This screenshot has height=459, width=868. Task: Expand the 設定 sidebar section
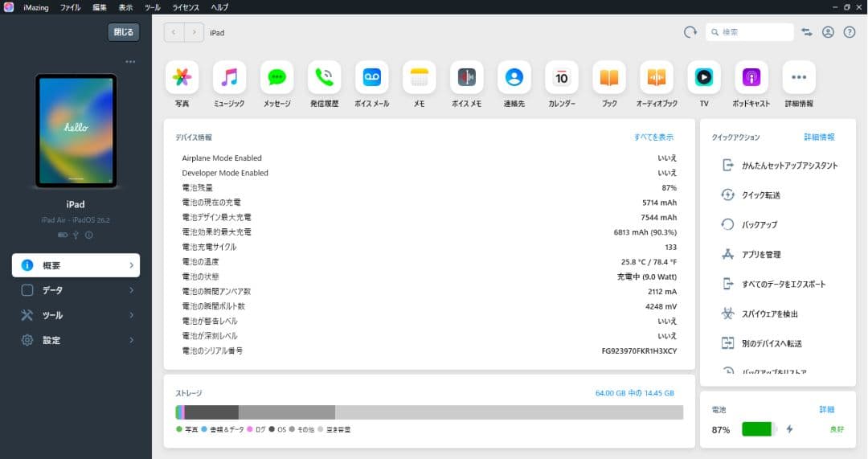click(x=76, y=340)
